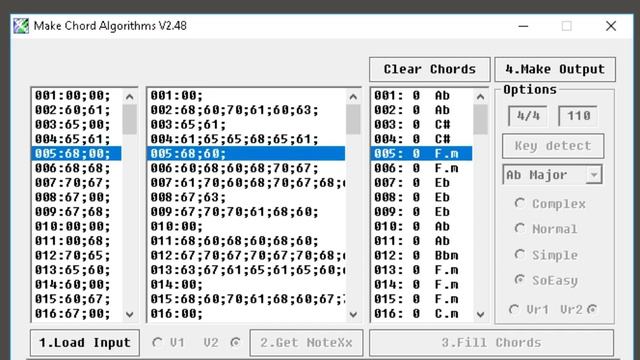The height and width of the screenshot is (360, 640).
Task: Select row 003:65;00; in first list
Action: point(77,124)
